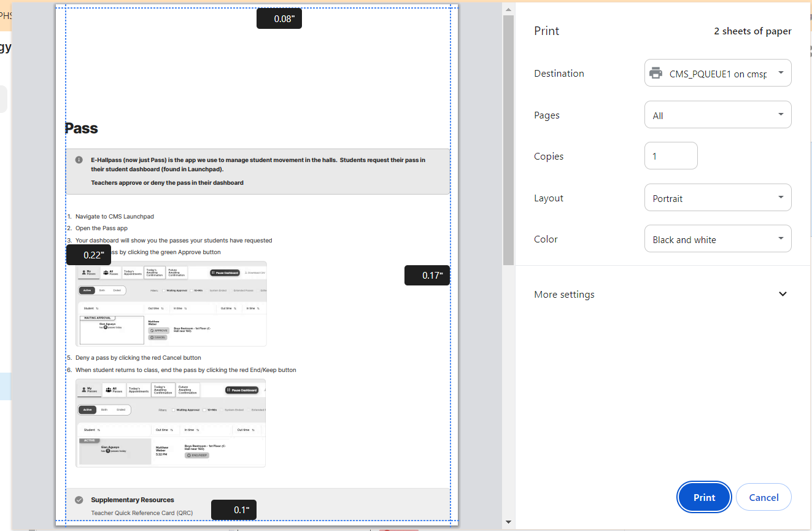The width and height of the screenshot is (812, 531).
Task: Click the Destination label
Action: tap(559, 73)
